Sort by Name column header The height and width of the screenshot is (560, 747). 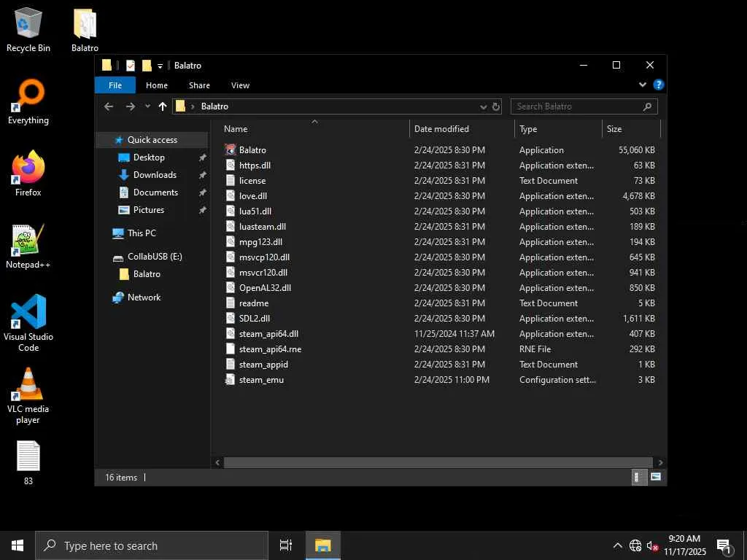(x=314, y=129)
